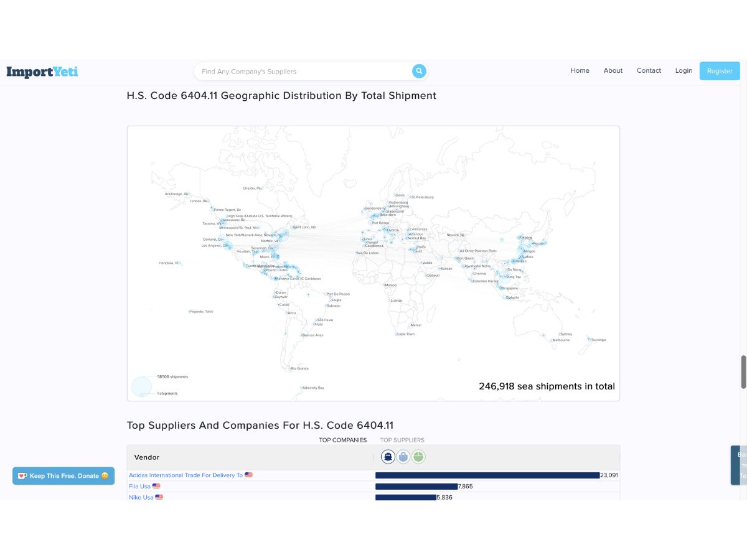
Task: Click the St. Petersburg map label
Action: 421,197
